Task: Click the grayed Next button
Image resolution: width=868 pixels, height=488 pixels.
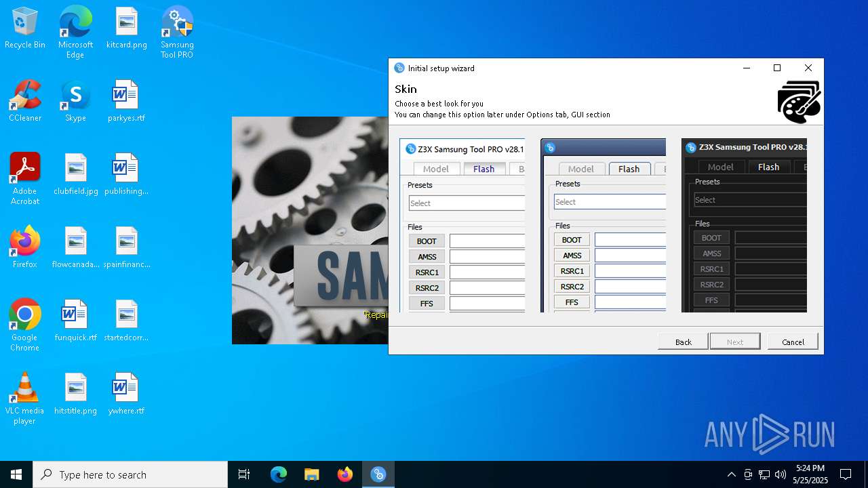Action: tap(735, 342)
